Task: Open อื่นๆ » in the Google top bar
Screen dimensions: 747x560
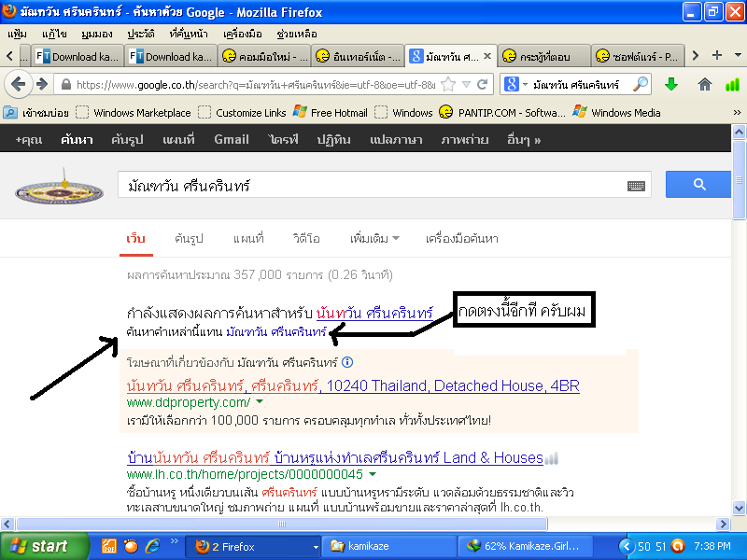Action: pyautogui.click(x=524, y=139)
